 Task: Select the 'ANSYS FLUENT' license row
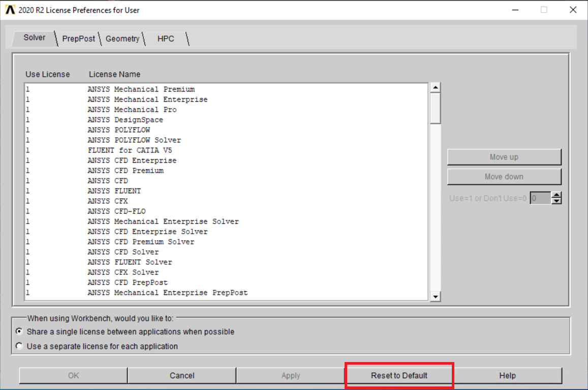[226, 191]
